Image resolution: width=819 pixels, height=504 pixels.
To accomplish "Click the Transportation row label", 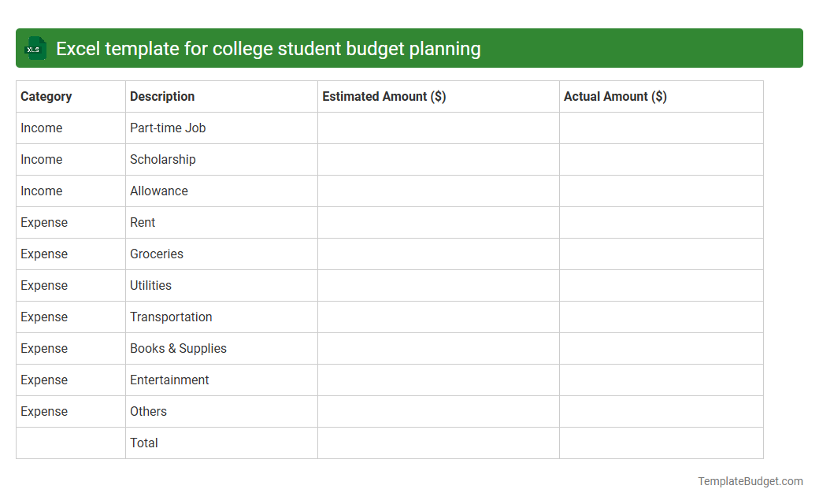I will (x=171, y=317).
